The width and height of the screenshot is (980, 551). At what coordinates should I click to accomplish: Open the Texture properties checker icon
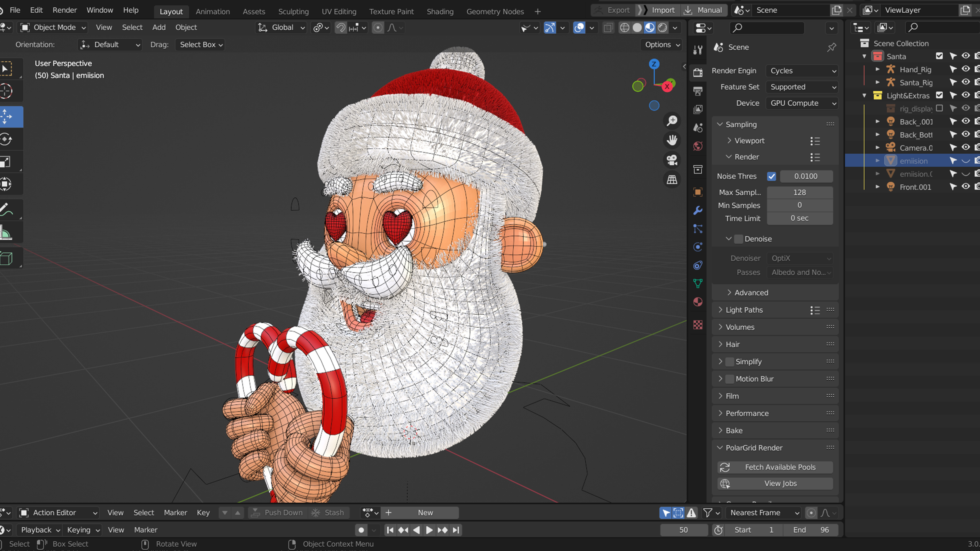(698, 325)
